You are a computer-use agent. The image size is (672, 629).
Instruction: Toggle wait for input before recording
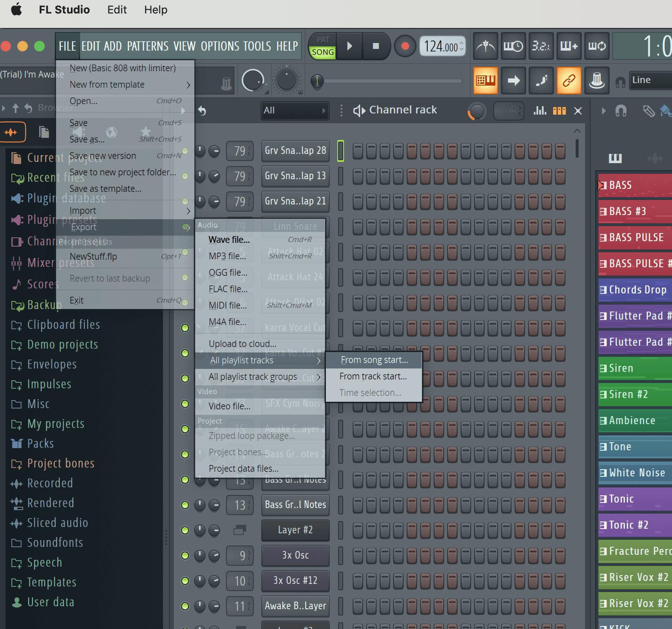[513, 46]
